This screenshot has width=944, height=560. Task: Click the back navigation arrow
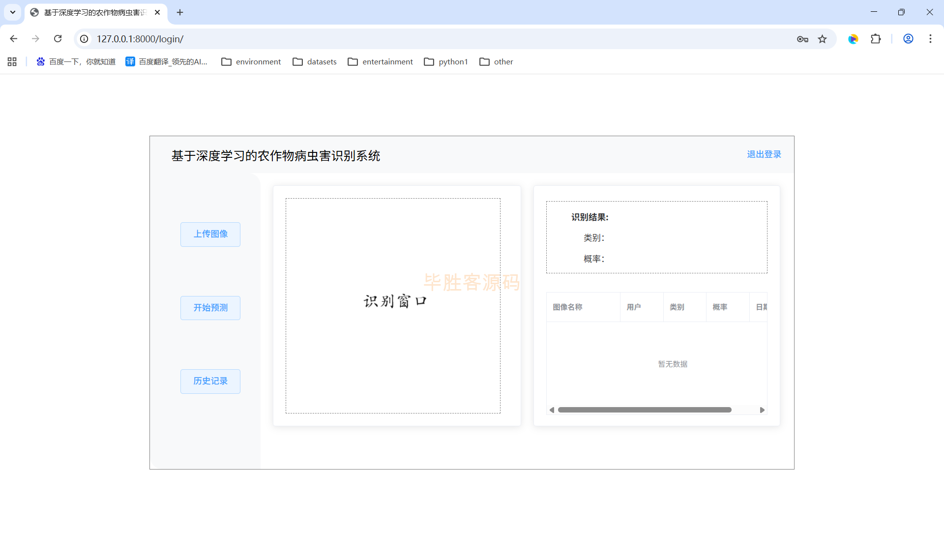point(14,39)
